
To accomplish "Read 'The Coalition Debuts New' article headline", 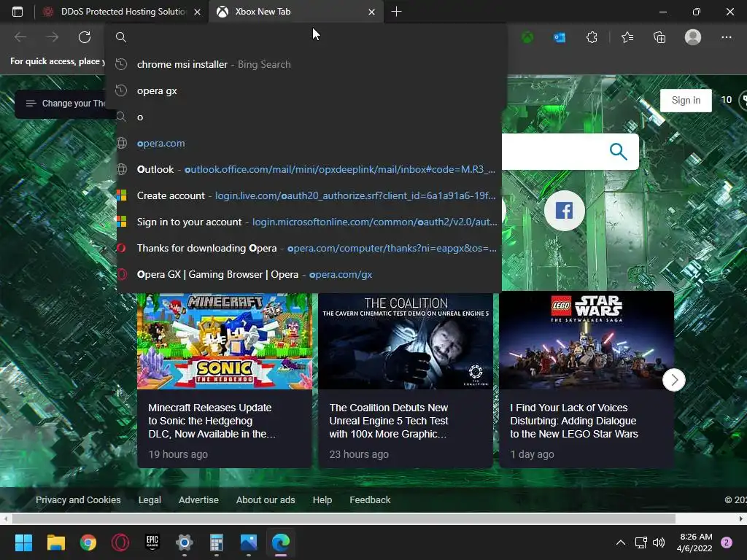I will point(389,421).
